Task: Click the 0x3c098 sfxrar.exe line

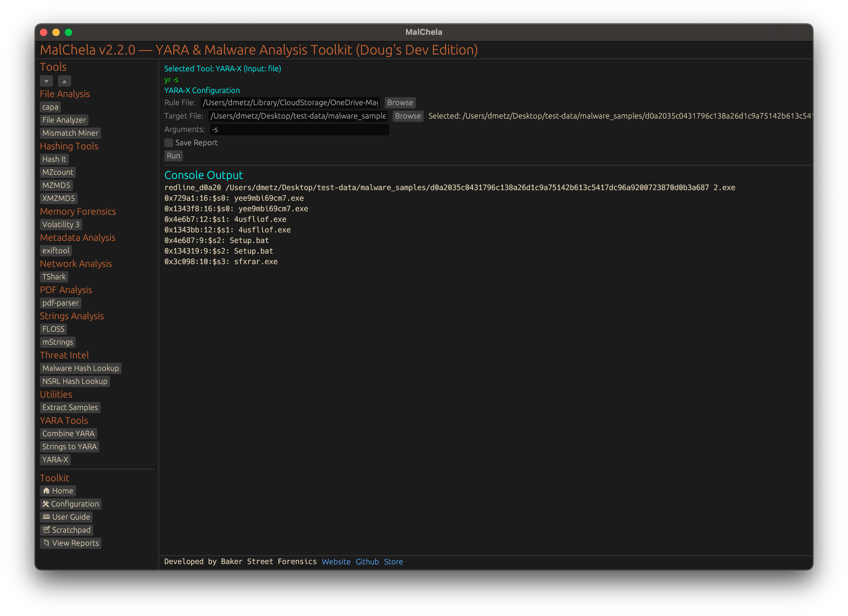Action: pyautogui.click(x=221, y=262)
